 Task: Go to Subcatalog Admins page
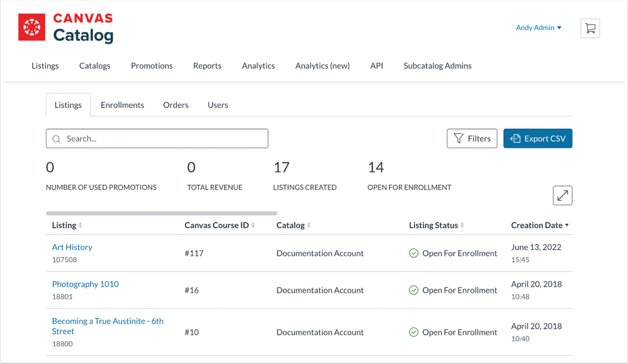coord(437,65)
